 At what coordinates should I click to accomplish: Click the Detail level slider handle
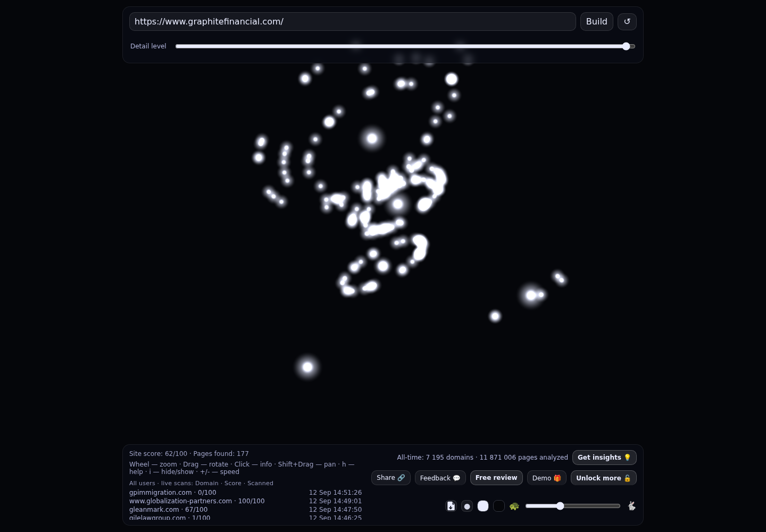pyautogui.click(x=626, y=46)
